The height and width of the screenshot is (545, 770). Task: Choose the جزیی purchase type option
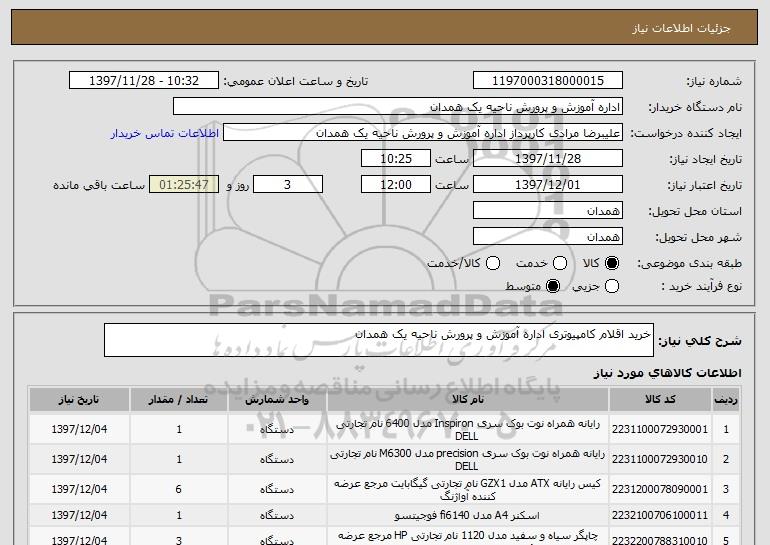point(611,286)
